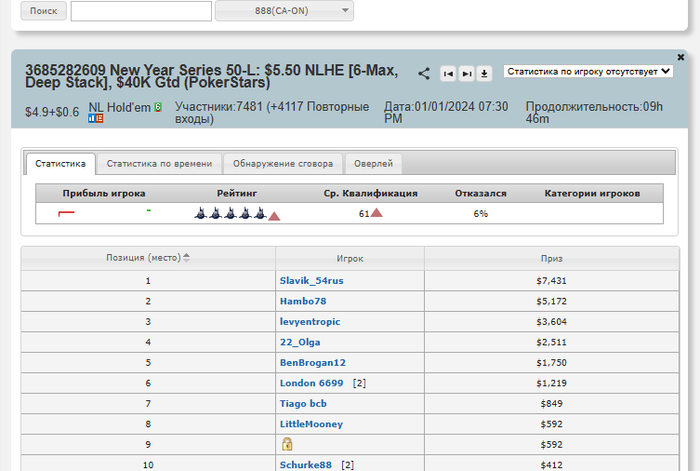
Task: Click the [2] re-entry marker beside London 6699
Action: click(x=359, y=383)
